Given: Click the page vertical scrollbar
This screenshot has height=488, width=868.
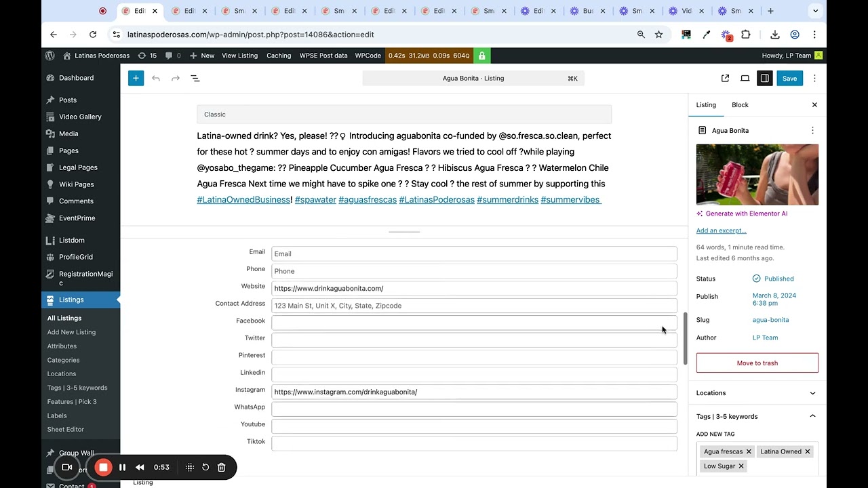Looking at the screenshot, I should (685, 338).
